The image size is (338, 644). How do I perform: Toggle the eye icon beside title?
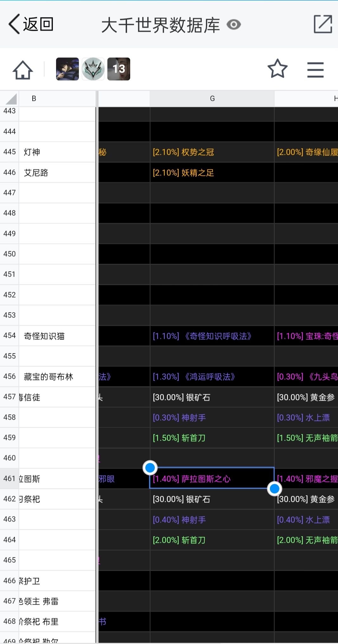tap(234, 24)
